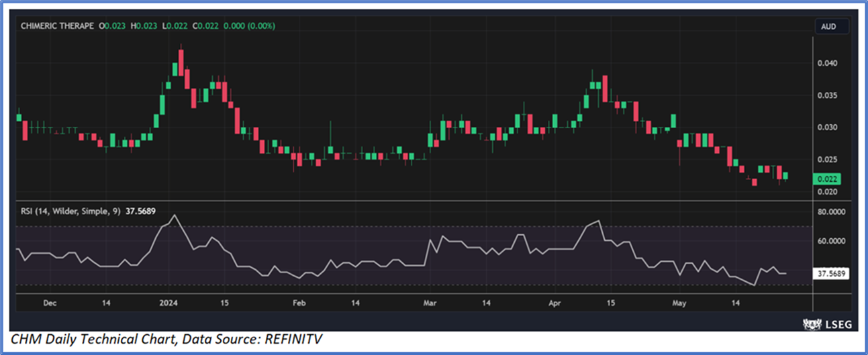Select the Mar time axis marker
Viewport: 868px width, 355px height.
(430, 303)
